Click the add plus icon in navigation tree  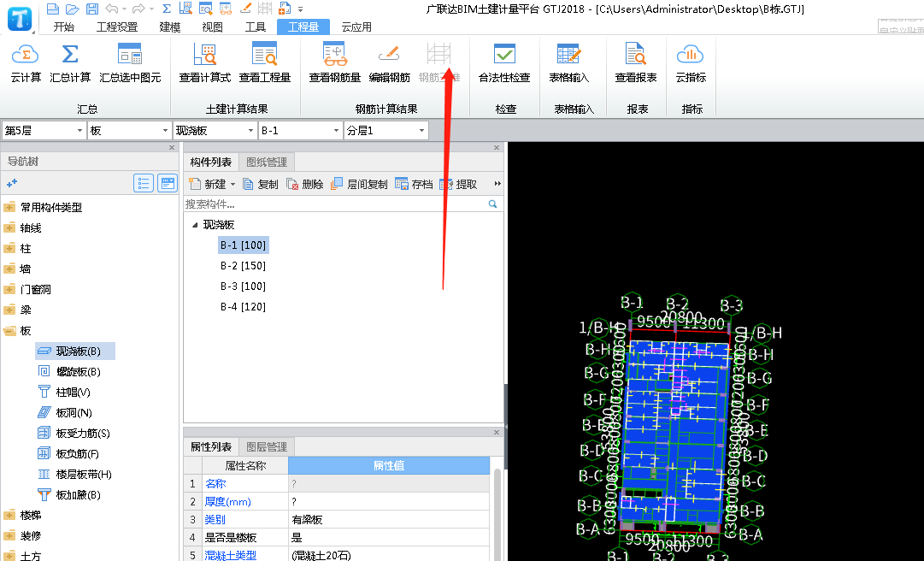[11, 184]
